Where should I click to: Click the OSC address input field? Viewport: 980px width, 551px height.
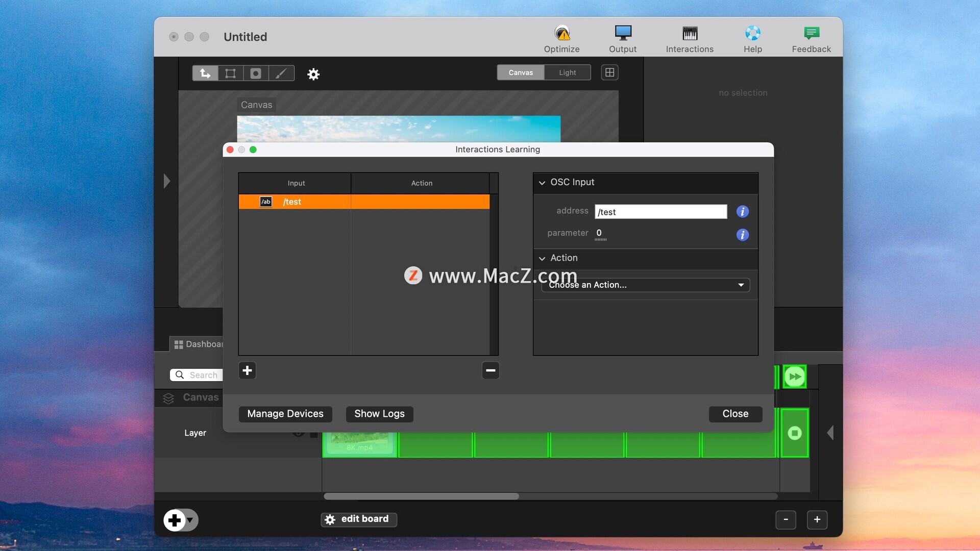click(660, 212)
